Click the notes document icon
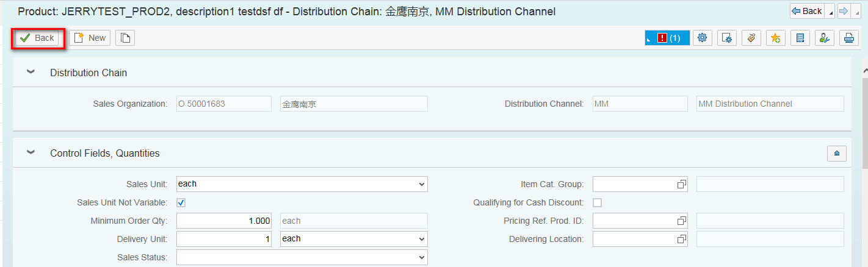Screen dimensions: 868x267 [800, 38]
